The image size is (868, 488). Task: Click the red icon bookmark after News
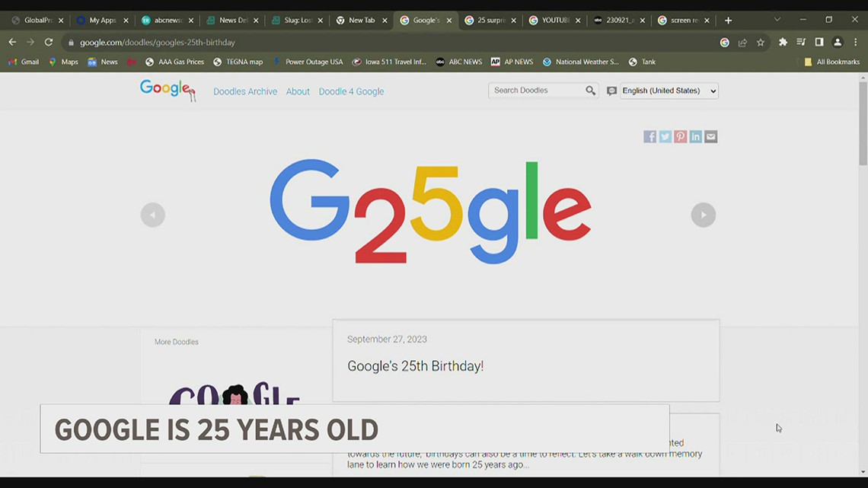(131, 62)
